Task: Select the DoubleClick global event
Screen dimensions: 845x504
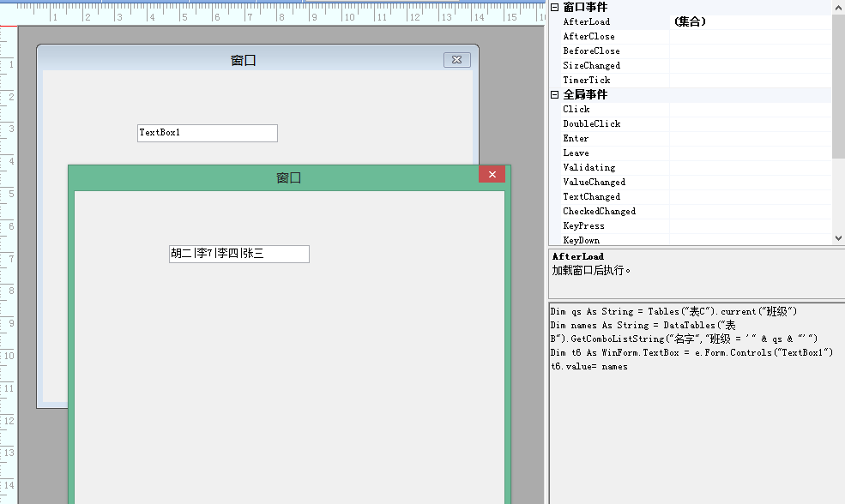Action: click(591, 124)
